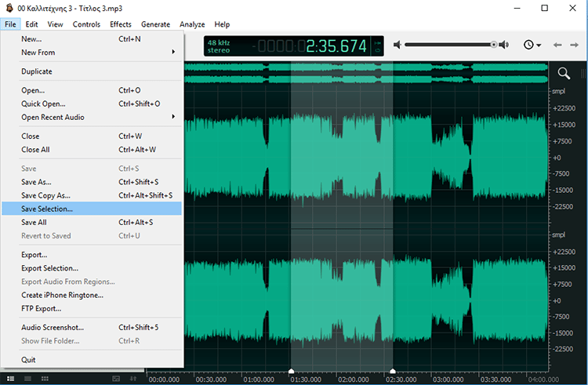Adjust the volume slider knob
588x385 pixels.
[x=494, y=45]
